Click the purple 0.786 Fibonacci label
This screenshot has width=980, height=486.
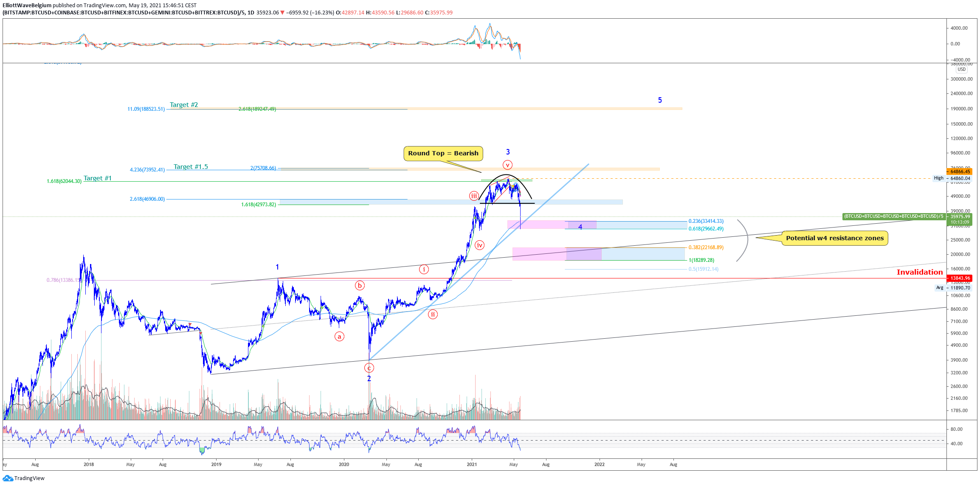[x=64, y=280]
